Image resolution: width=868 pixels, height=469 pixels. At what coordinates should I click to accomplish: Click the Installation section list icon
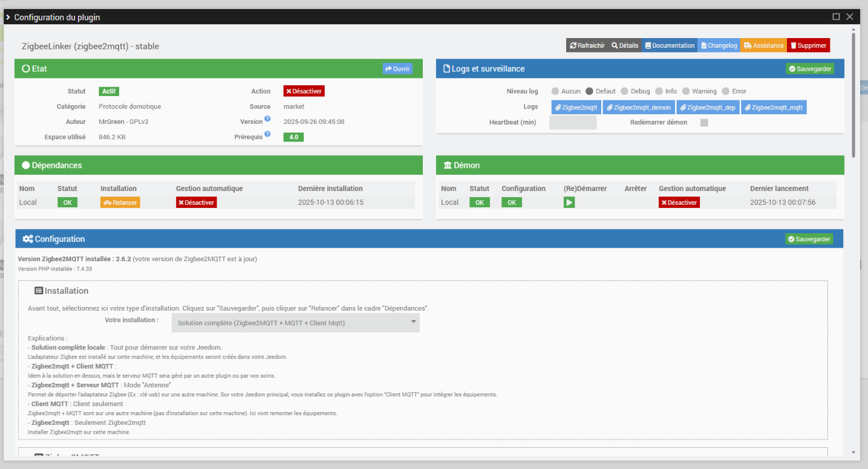tap(39, 291)
